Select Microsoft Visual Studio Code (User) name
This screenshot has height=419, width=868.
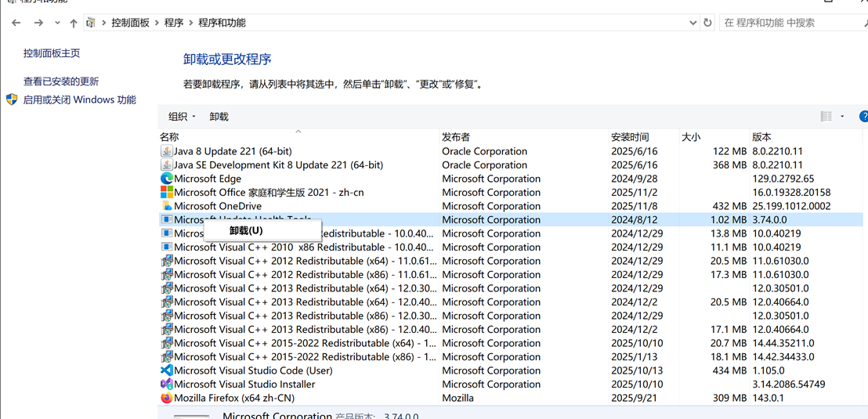coord(254,370)
